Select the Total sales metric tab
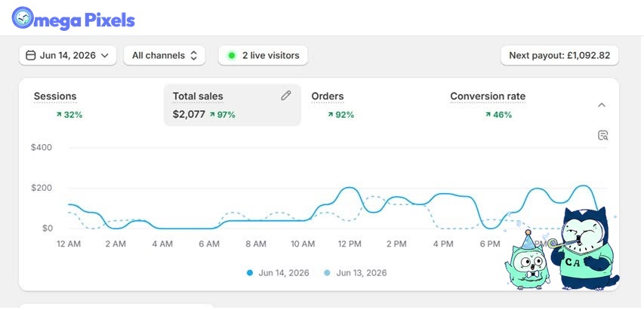 [233, 105]
